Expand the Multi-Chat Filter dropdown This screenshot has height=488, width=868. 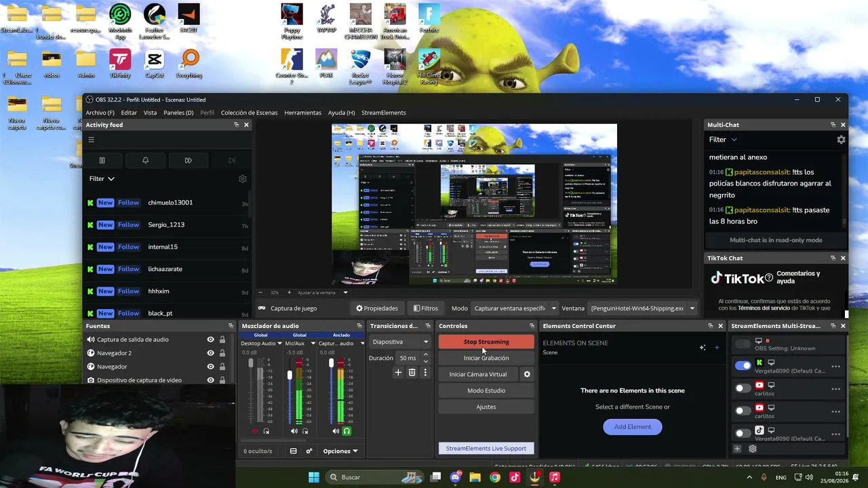point(723,140)
